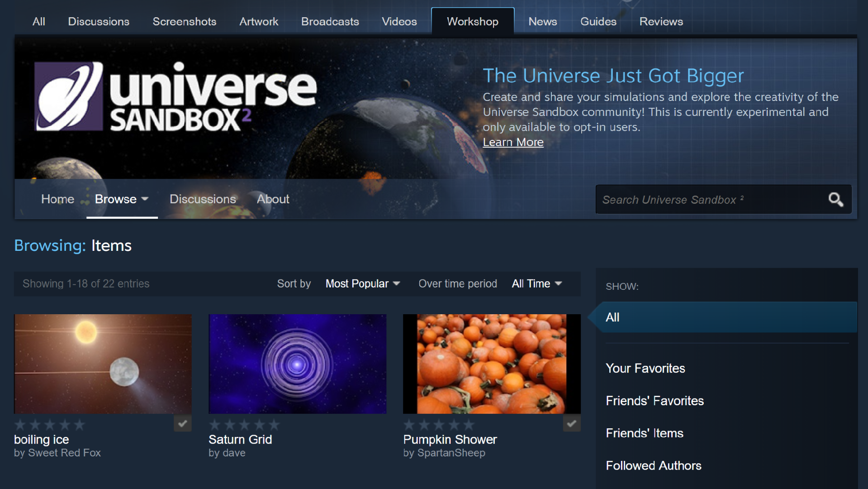Click the Universe Sandbox logo

tap(176, 97)
